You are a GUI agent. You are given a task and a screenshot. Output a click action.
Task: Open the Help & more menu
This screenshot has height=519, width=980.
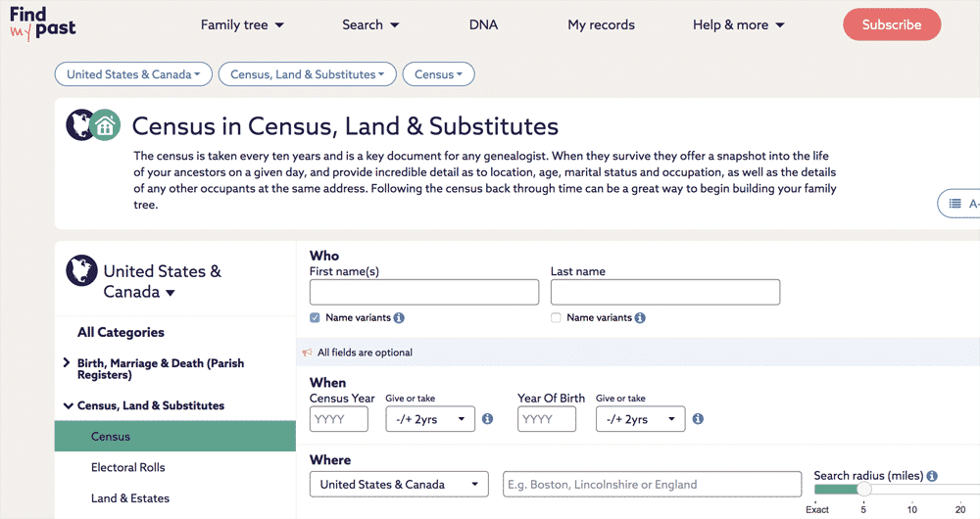(738, 25)
